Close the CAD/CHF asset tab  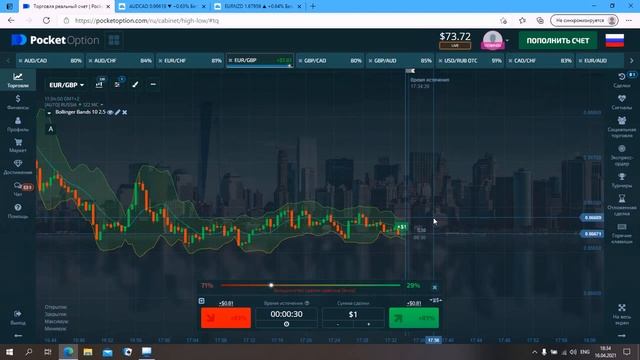click(511, 61)
